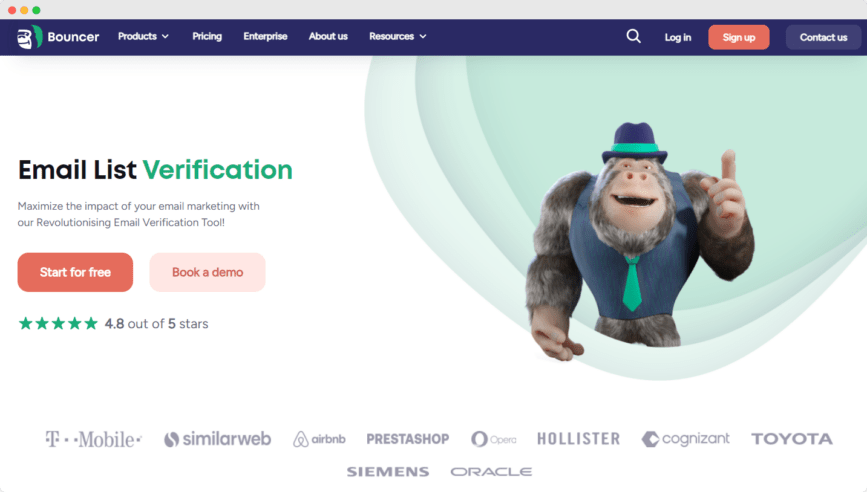The width and height of the screenshot is (867, 492).
Task: Click Book a demo button
Action: (x=207, y=272)
